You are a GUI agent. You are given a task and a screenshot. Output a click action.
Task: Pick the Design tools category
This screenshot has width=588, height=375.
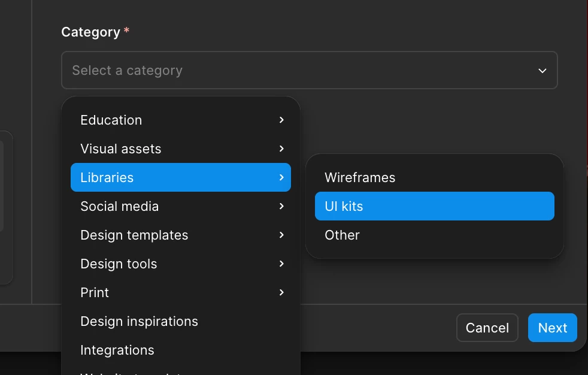[119, 264]
